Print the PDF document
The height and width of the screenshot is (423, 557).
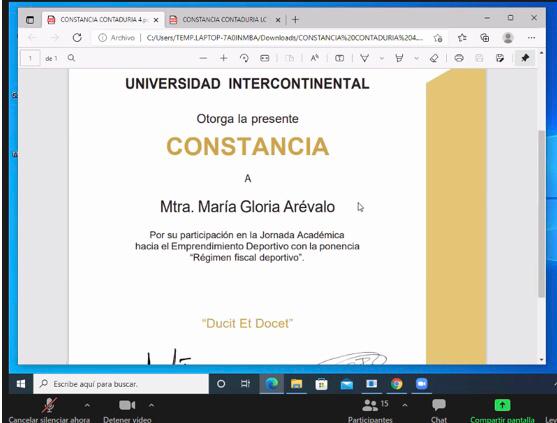(459, 58)
